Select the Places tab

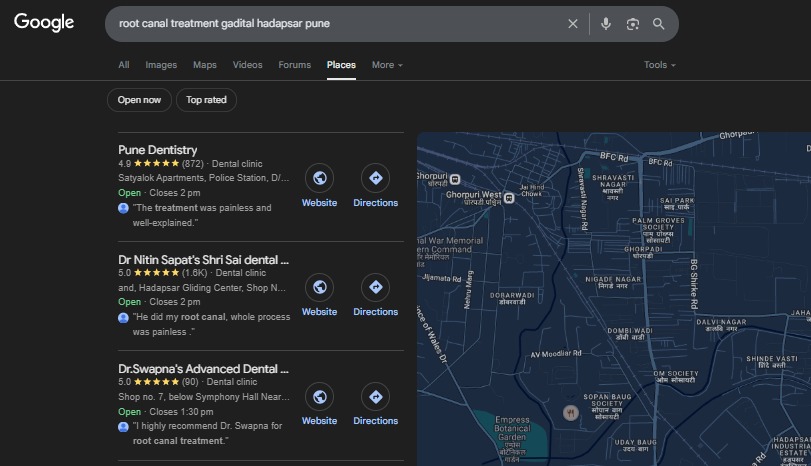click(341, 65)
